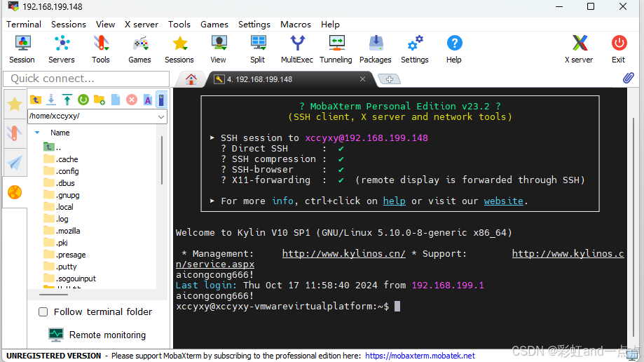Open the /home/xccyxy/ path dropdown

161,116
